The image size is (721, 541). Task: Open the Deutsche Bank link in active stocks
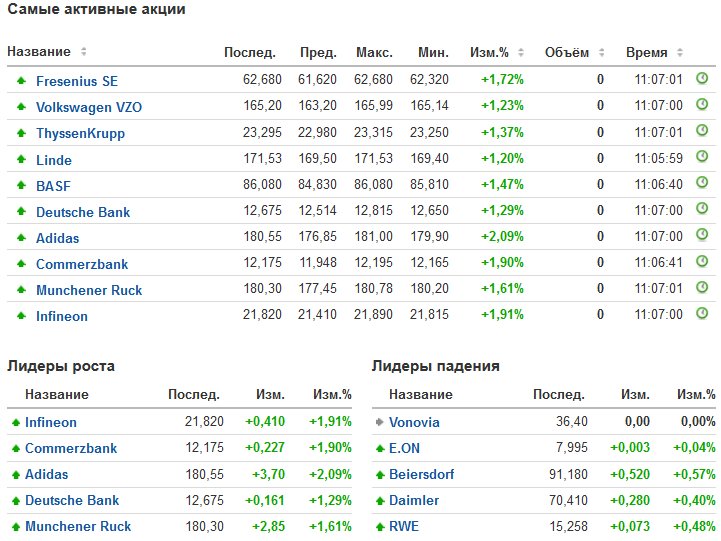coord(83,212)
